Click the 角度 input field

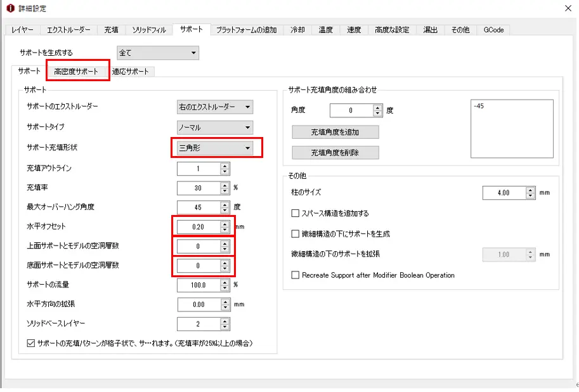click(x=351, y=110)
